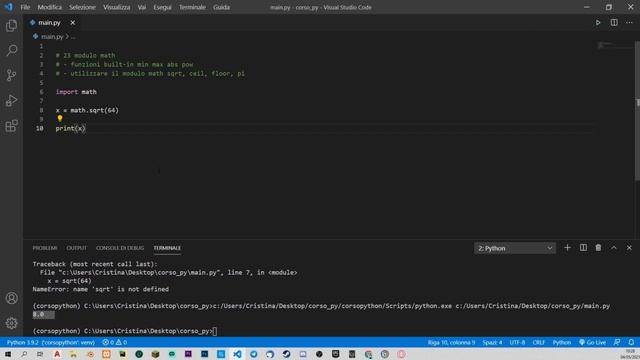
Task: Click comment '# 23 modulo math'
Action: coord(85,56)
